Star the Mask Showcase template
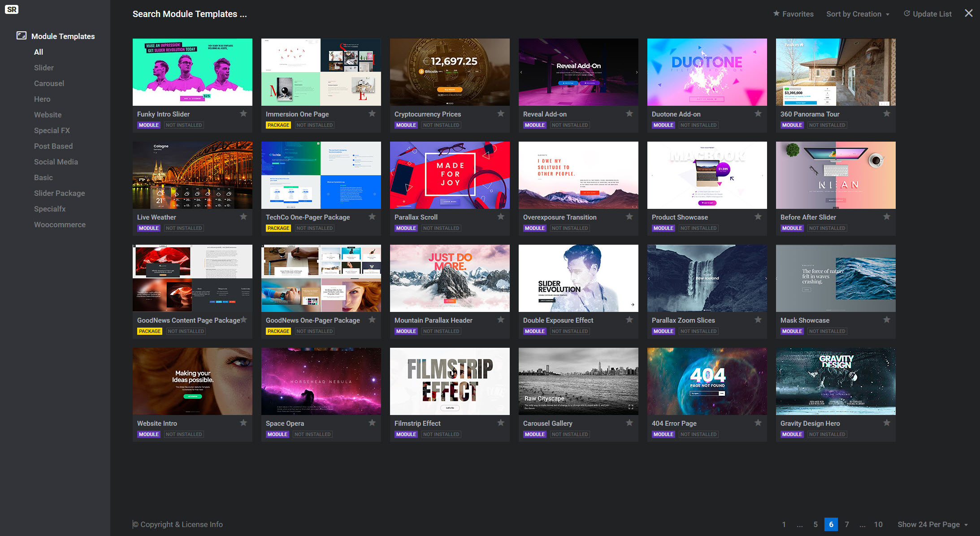 click(x=887, y=320)
